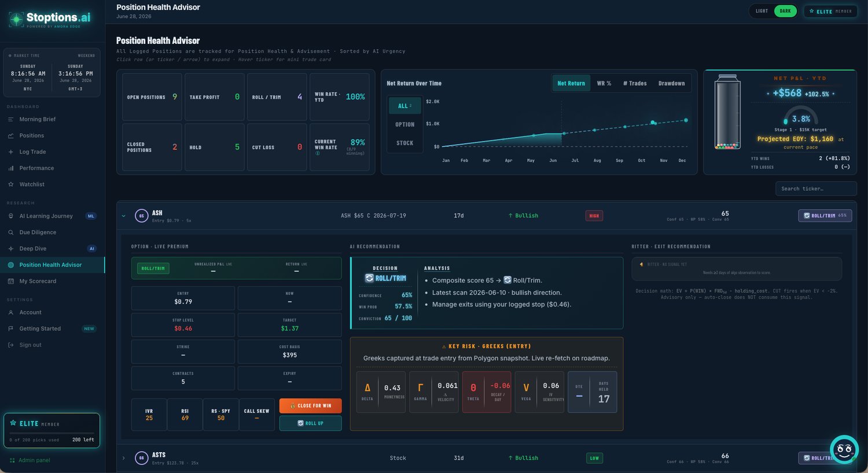The width and height of the screenshot is (868, 473).
Task: Click the Roll Up button
Action: point(310,423)
